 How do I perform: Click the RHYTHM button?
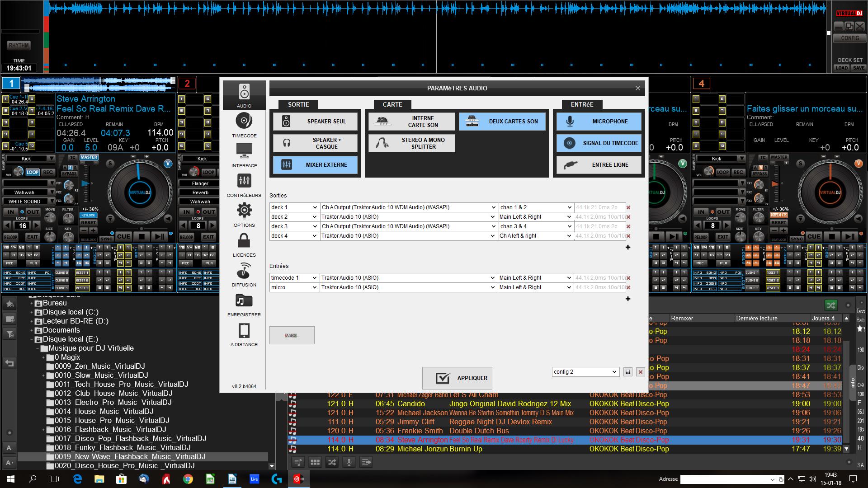point(19,45)
